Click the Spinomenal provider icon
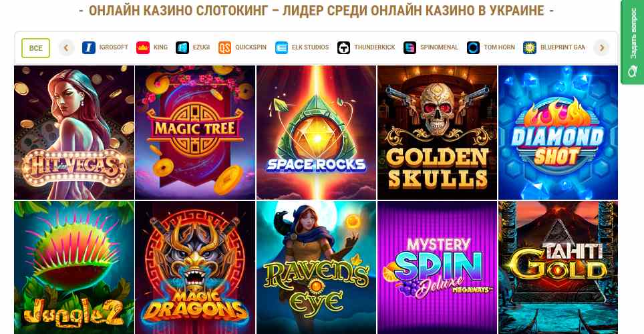Viewport: 644px width, 334px height. click(410, 47)
